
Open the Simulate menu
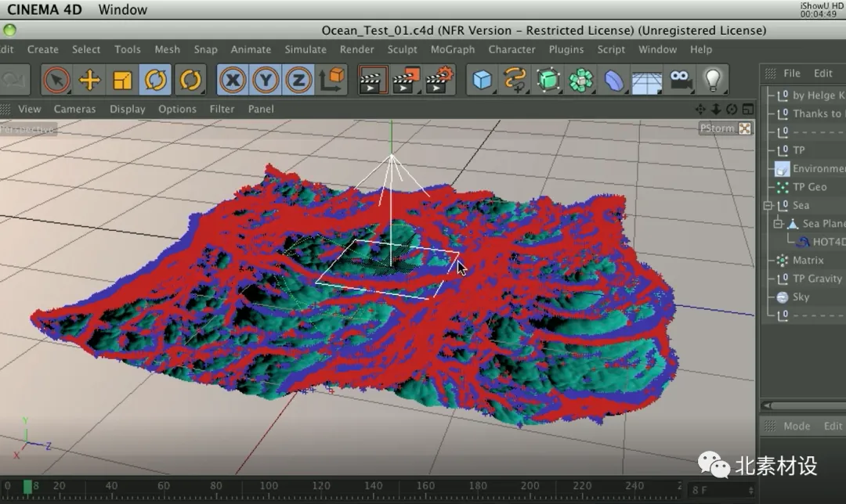pos(305,49)
